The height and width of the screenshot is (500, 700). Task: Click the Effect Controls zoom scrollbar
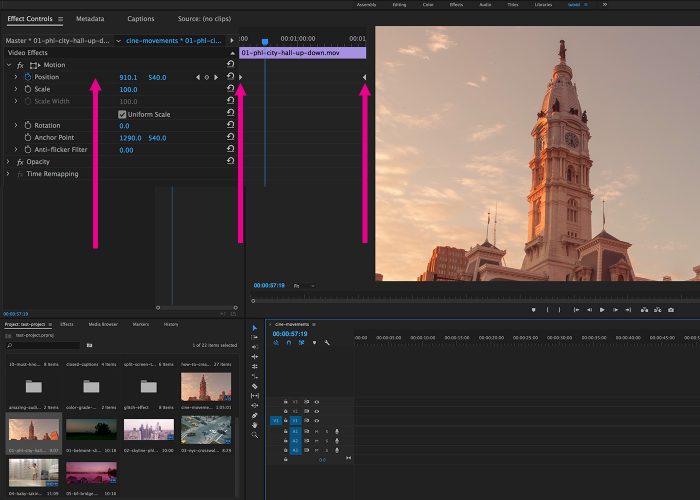point(196,308)
